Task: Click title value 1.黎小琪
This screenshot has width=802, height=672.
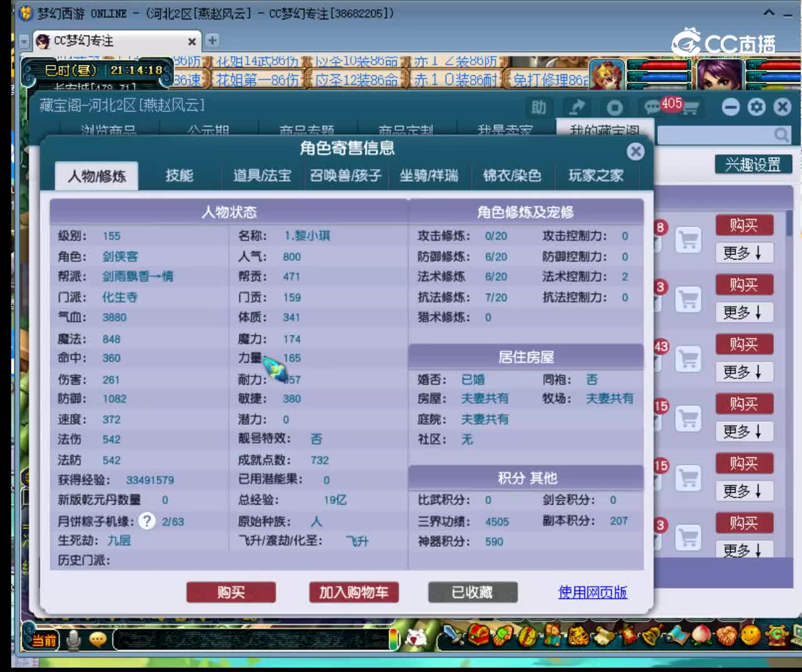Action: [307, 236]
